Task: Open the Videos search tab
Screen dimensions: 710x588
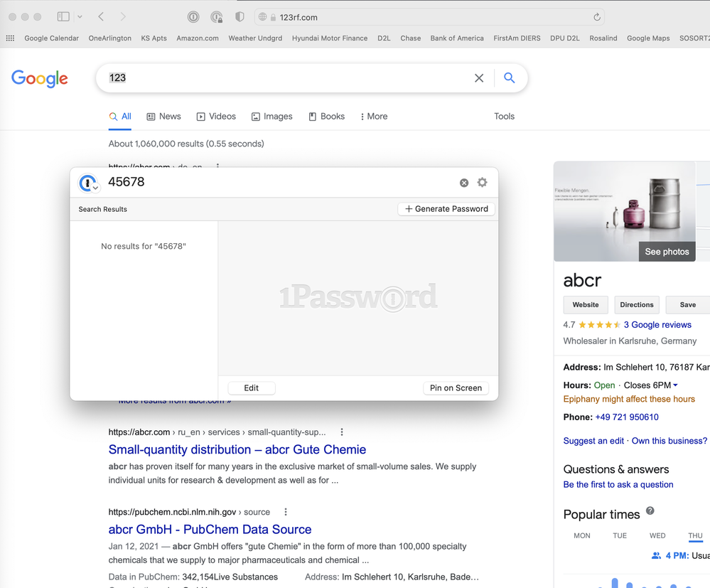Action: tap(216, 117)
